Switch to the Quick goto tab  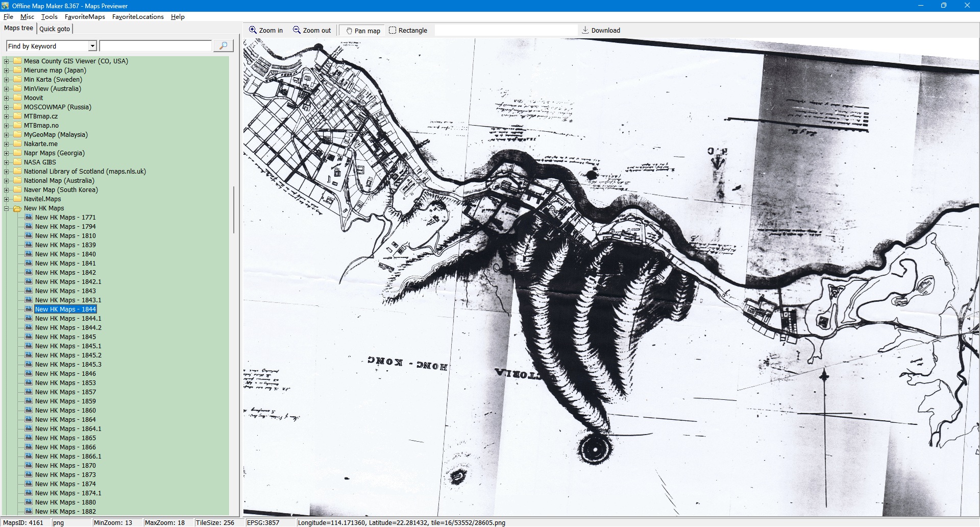[55, 29]
